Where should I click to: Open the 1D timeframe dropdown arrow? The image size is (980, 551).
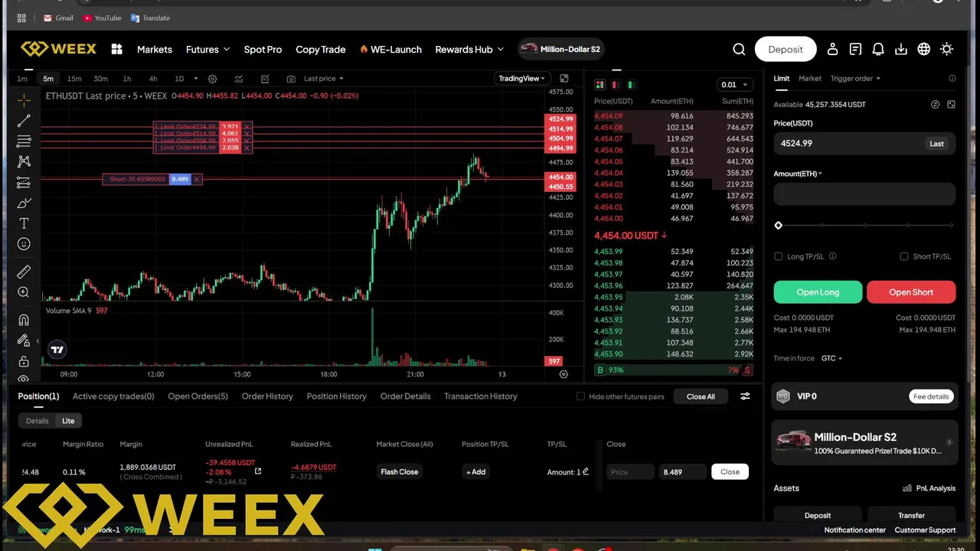coord(196,78)
